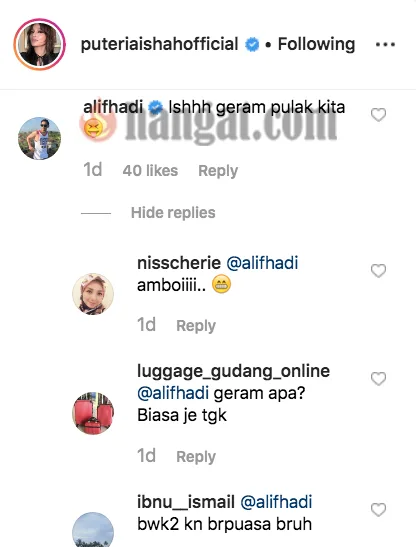The image size is (416, 547).
Task: Reply to luggage_gudang_online's comment
Action: (x=196, y=457)
